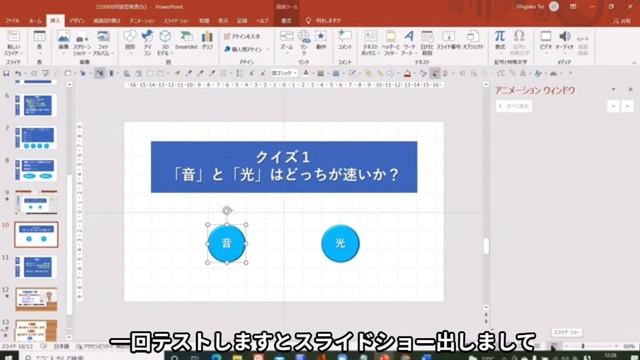Switch to the Animations (アニメーション) tab
640x360 pixels.
click(142, 20)
